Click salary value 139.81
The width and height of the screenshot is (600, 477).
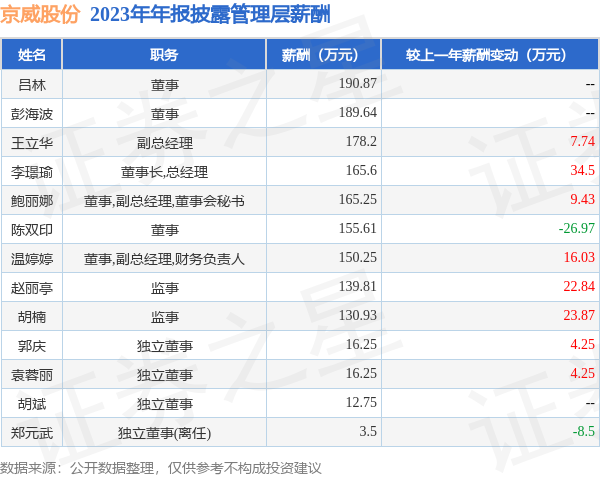(x=358, y=286)
